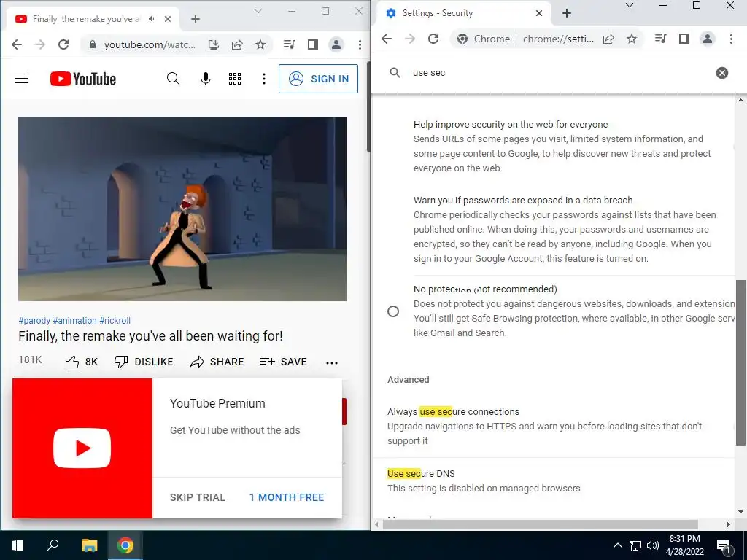This screenshot has height=560, width=747.
Task: Go back in the Settings window
Action: tap(387, 39)
